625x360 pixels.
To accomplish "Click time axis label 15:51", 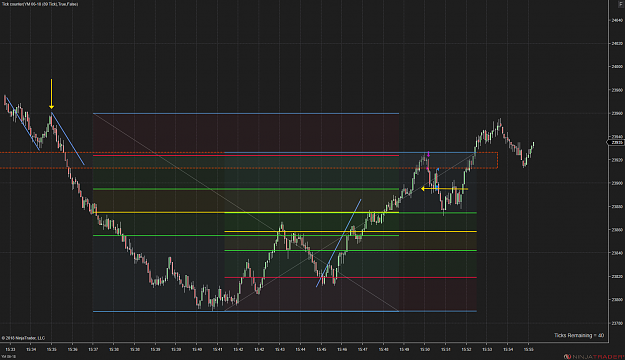I will tap(445, 350).
